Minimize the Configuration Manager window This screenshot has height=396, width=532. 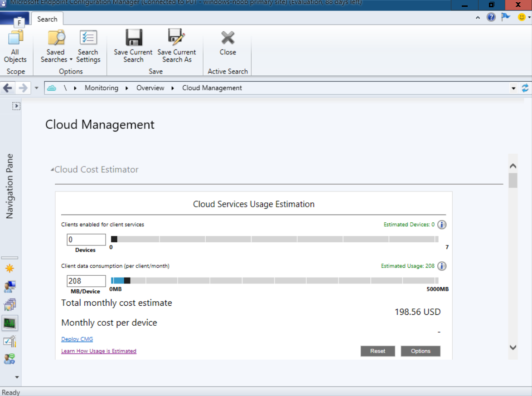[x=464, y=5]
